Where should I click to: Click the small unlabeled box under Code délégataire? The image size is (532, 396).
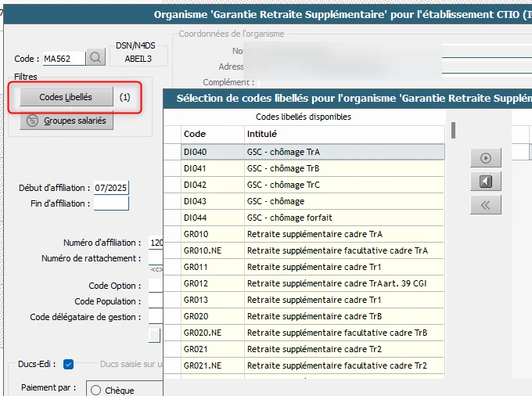(x=154, y=336)
